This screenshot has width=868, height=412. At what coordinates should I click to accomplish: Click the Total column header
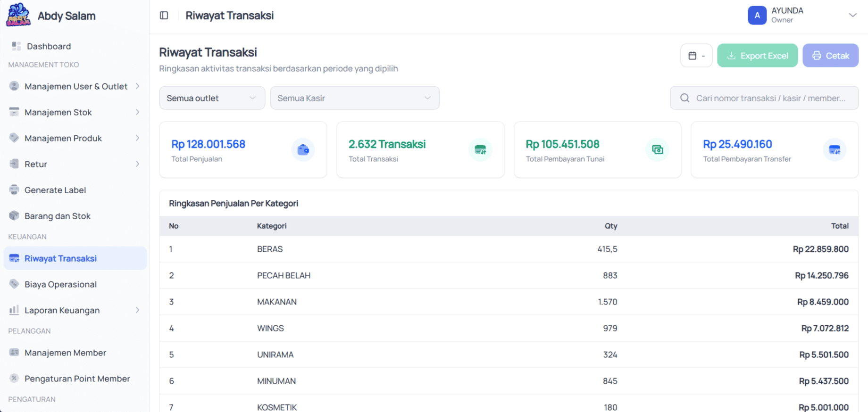(840, 226)
